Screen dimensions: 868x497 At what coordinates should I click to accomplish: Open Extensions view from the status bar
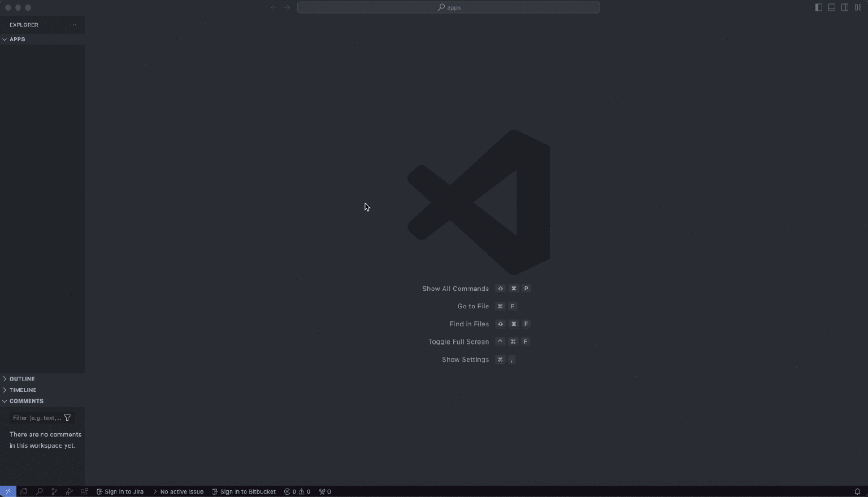pos(84,491)
